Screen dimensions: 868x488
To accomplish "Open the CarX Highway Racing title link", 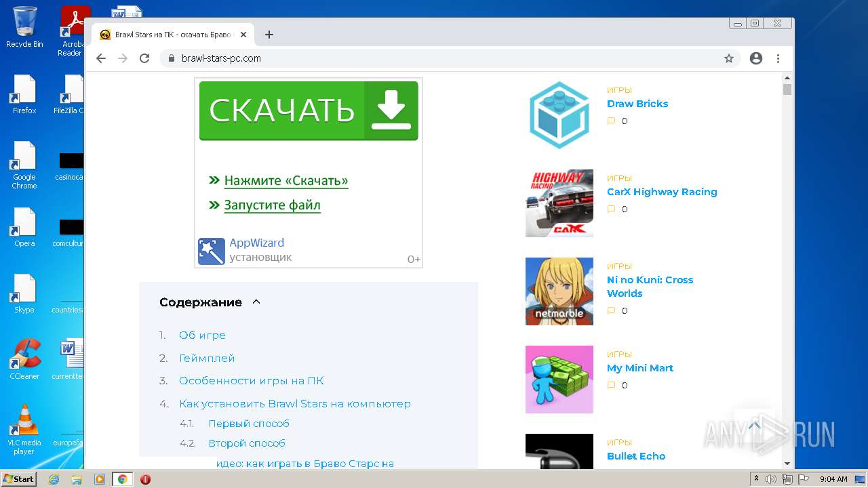I will (x=662, y=192).
